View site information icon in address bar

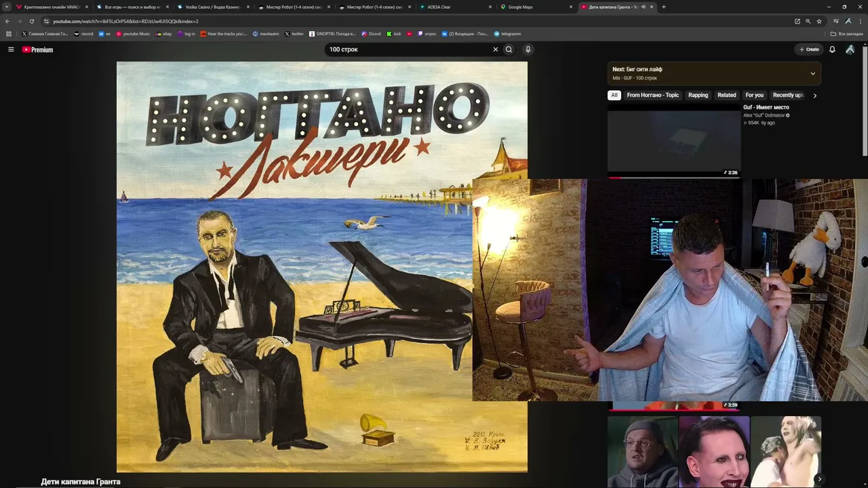click(x=46, y=21)
